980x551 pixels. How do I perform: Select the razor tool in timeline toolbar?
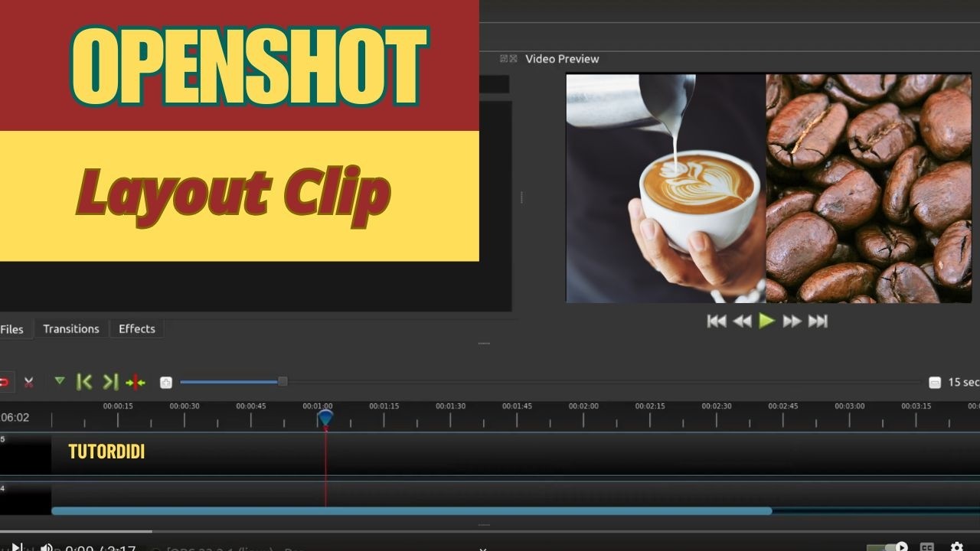(x=28, y=382)
